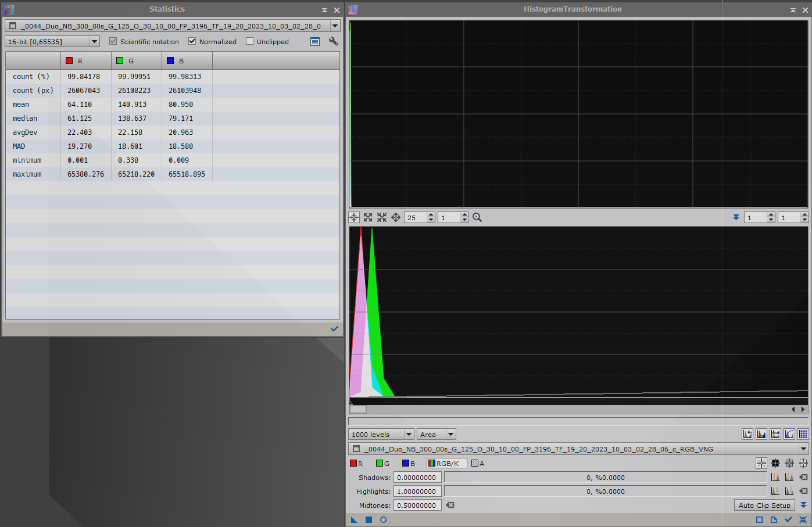Click the blue checkmark in Statistics footer
This screenshot has height=527, width=812.
pos(334,329)
